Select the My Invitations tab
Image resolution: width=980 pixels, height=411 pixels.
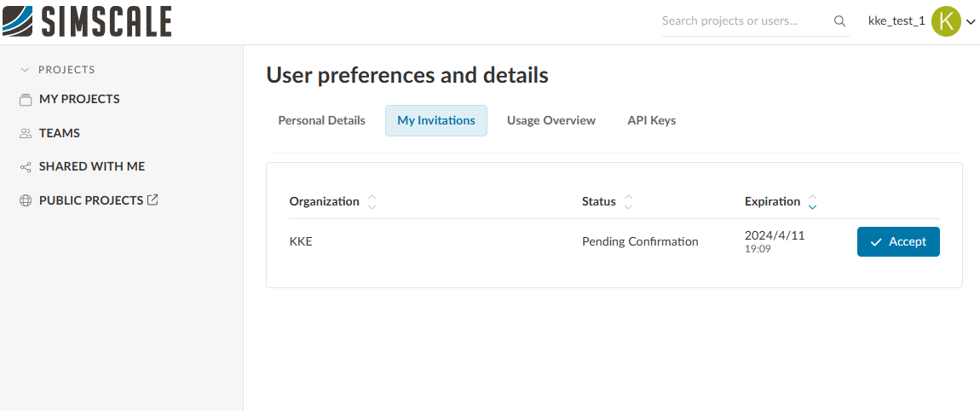tap(435, 121)
